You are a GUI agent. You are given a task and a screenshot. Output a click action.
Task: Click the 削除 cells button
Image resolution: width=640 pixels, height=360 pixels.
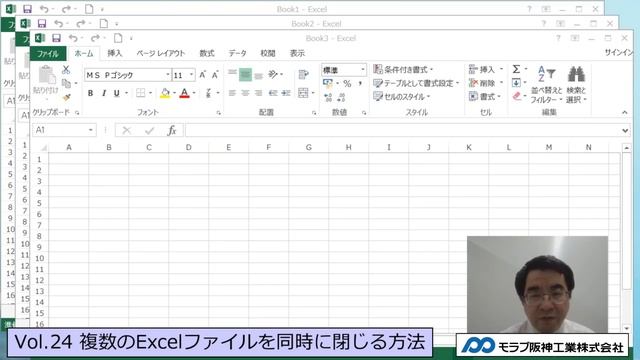(486, 83)
